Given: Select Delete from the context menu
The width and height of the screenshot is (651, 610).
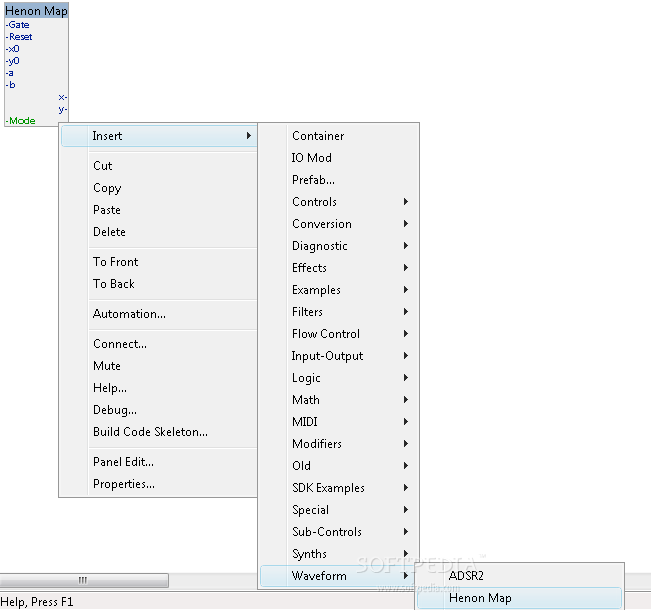Looking at the screenshot, I should (x=159, y=232).
